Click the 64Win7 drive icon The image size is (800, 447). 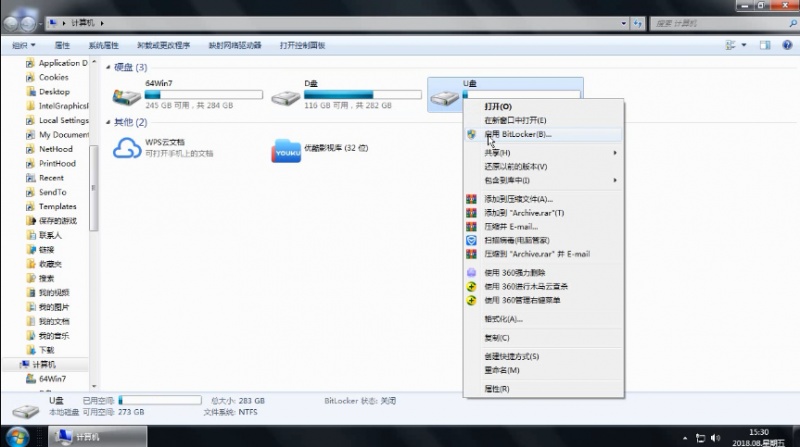point(127,97)
